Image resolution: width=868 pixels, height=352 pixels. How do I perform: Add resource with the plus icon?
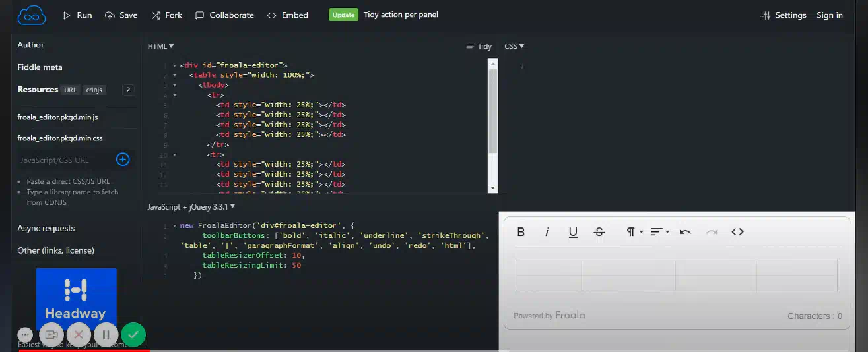point(123,160)
